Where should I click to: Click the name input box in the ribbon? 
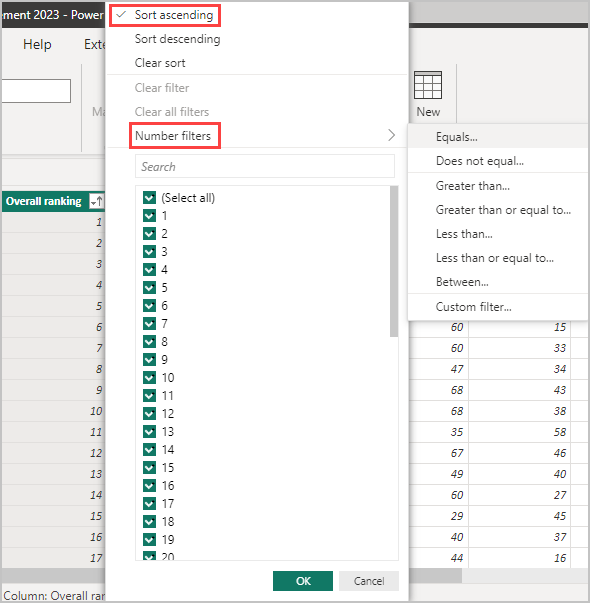point(36,91)
